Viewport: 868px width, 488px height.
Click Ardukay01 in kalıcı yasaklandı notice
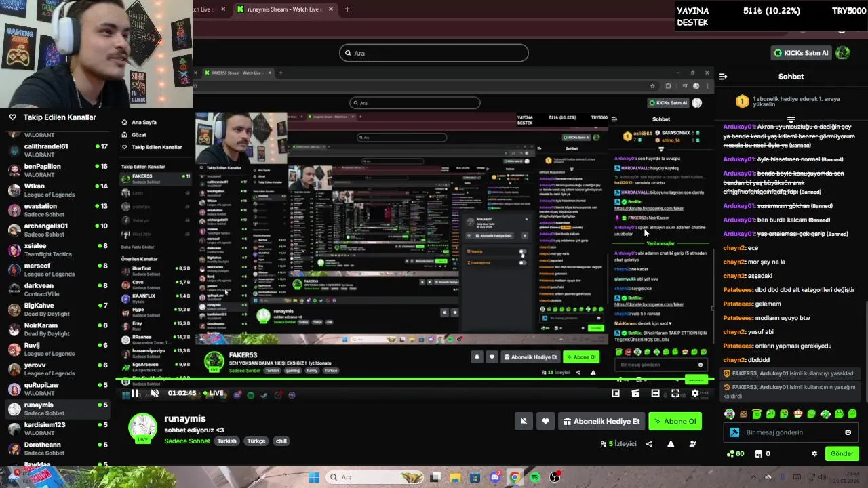tap(774, 373)
